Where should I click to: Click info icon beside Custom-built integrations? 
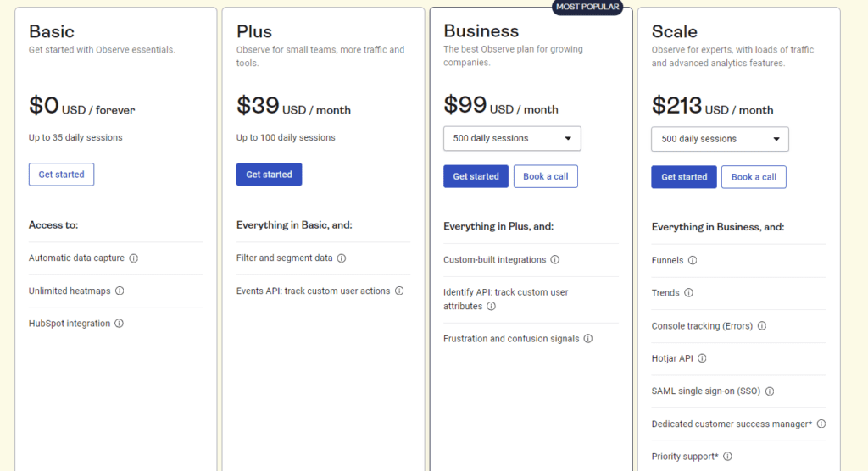555,260
